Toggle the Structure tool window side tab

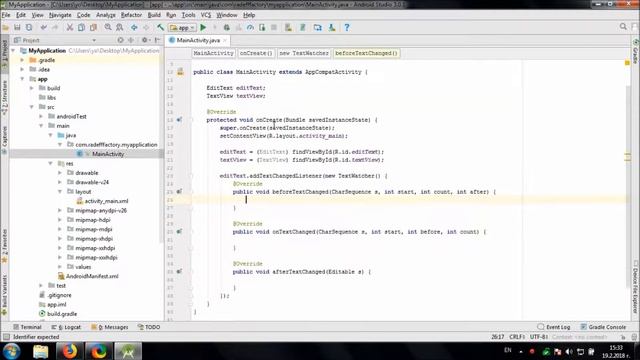4,98
